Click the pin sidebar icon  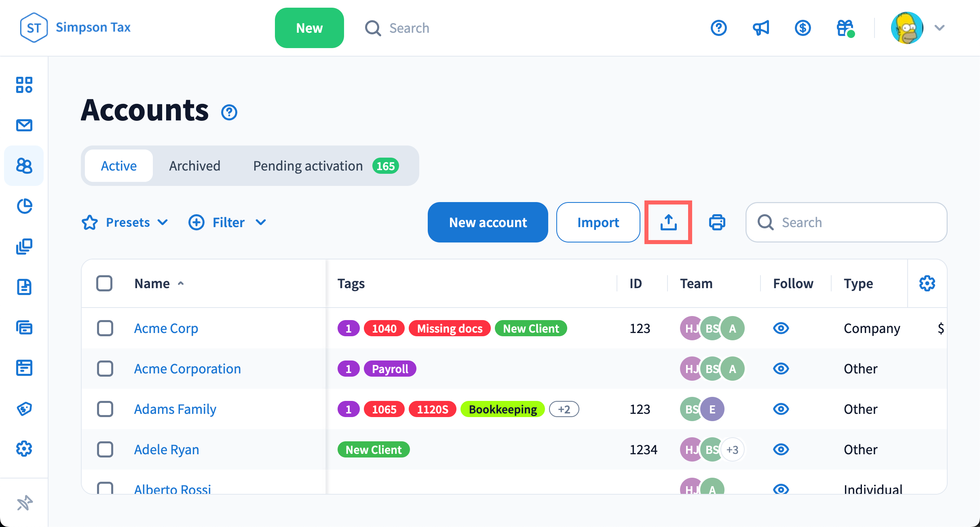pos(24,503)
